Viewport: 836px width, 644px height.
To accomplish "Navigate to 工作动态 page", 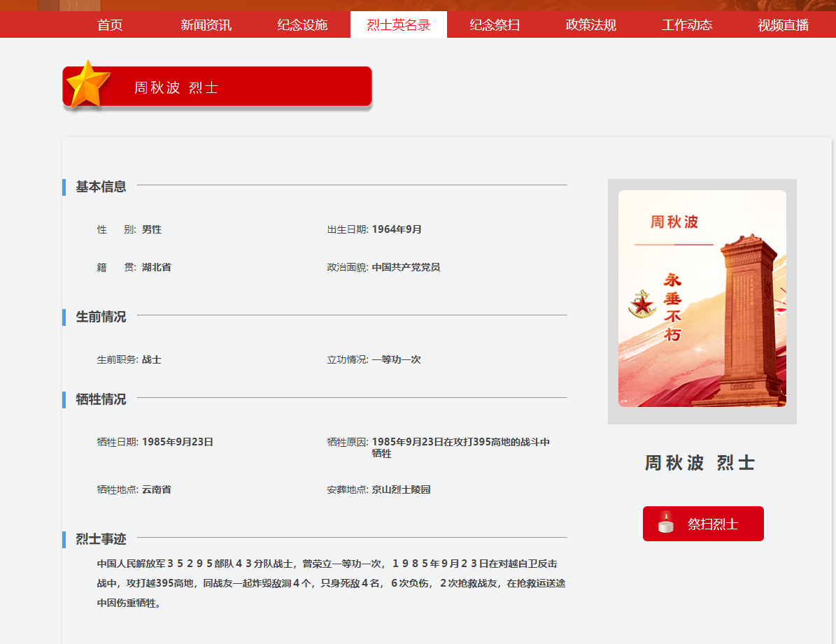I will pyautogui.click(x=687, y=25).
